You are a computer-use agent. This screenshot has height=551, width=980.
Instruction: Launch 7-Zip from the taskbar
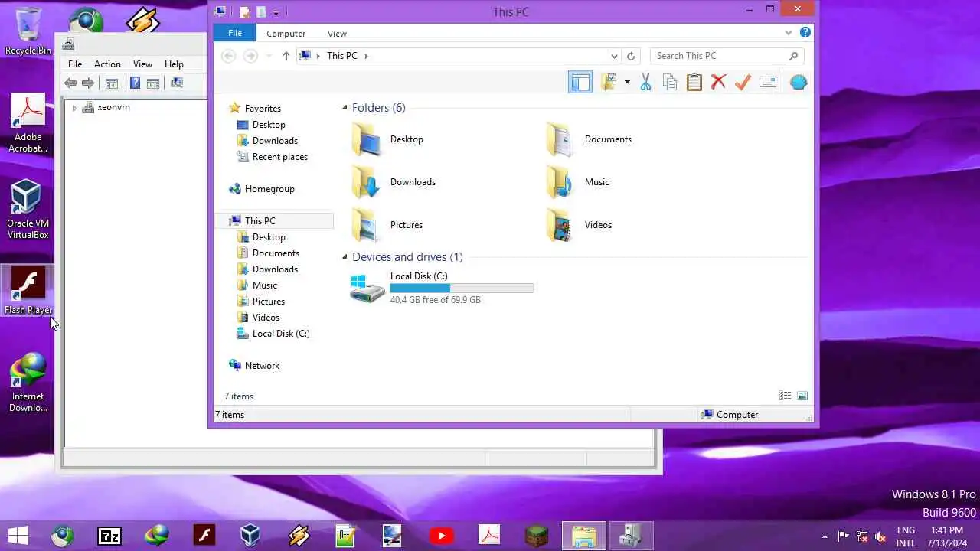109,536
